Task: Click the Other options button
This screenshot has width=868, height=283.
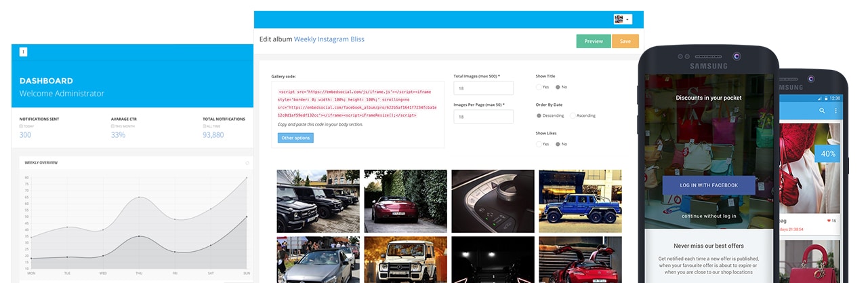Action: tap(295, 138)
